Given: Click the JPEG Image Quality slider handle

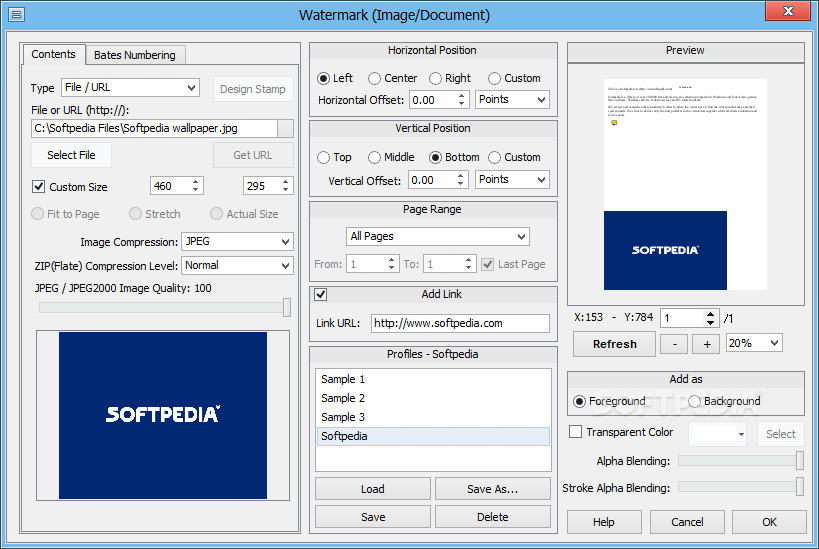Looking at the screenshot, I should pos(287,307).
